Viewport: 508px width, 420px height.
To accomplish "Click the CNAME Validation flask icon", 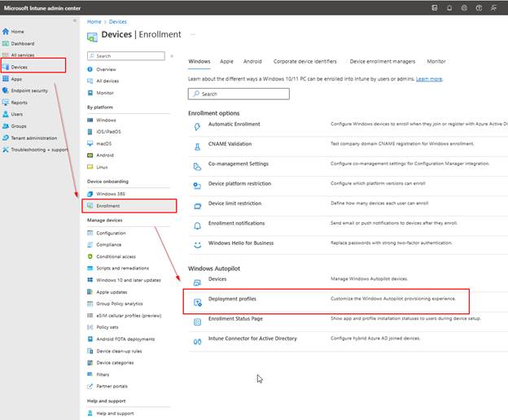I will tap(197, 145).
